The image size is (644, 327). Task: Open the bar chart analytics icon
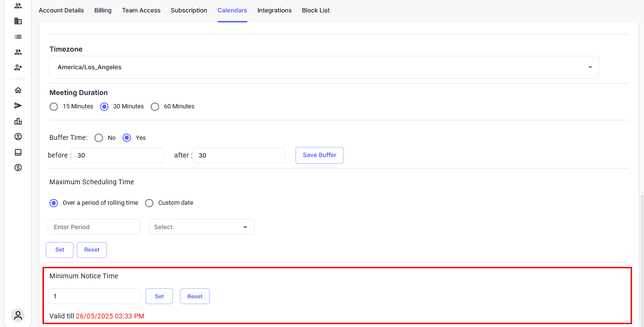coord(18,121)
